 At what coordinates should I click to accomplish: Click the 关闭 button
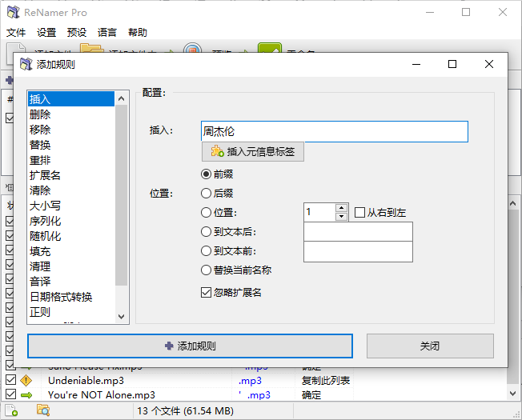pos(430,346)
